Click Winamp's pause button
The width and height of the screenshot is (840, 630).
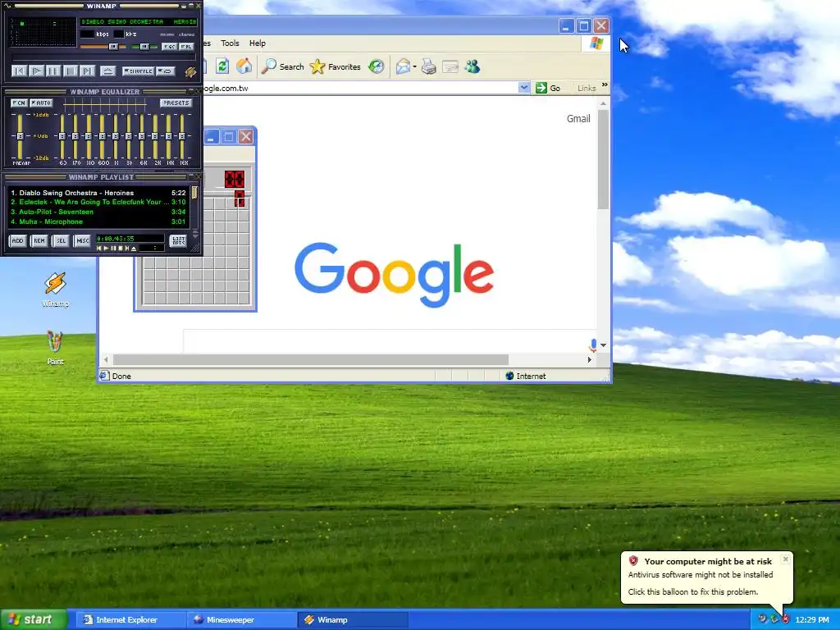[x=53, y=71]
